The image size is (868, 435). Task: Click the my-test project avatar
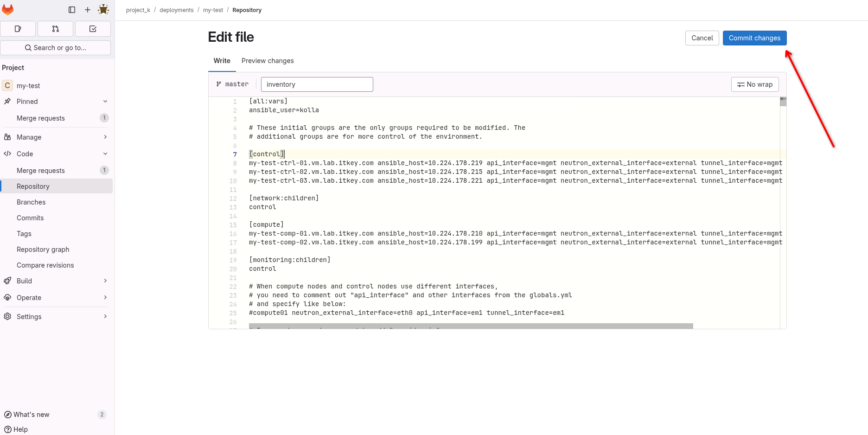pyautogui.click(x=7, y=86)
